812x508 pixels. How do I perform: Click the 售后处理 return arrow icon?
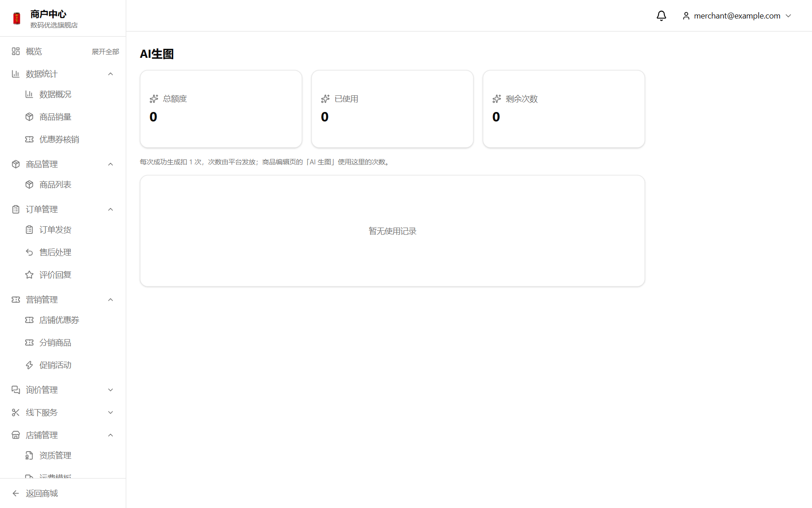(29, 252)
